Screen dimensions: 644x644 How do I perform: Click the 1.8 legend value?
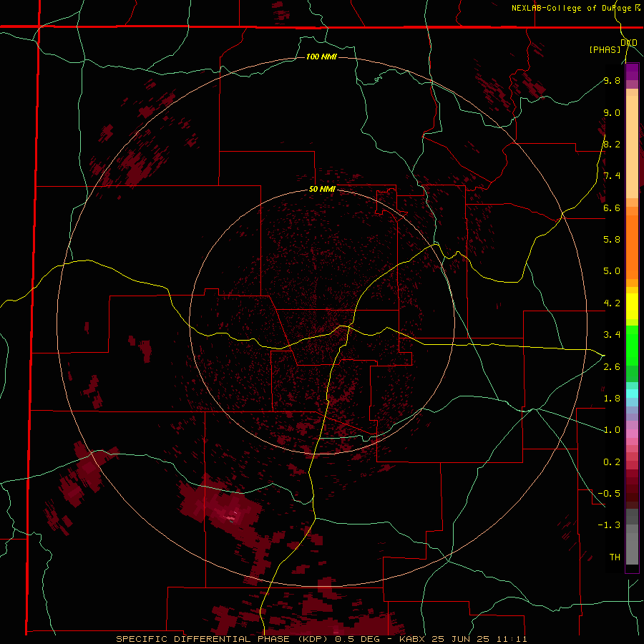pyautogui.click(x=612, y=399)
